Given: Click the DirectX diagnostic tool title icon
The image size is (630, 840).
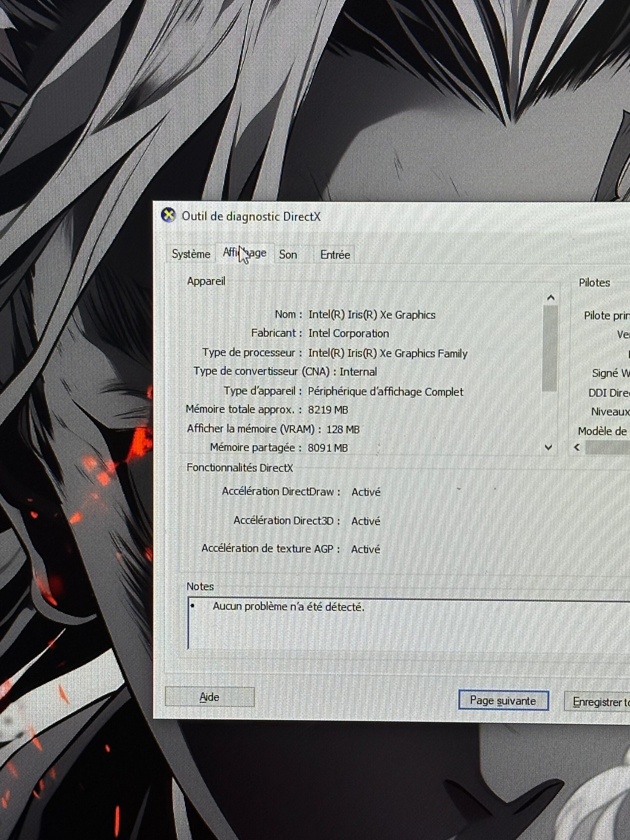Looking at the screenshot, I should [x=168, y=215].
